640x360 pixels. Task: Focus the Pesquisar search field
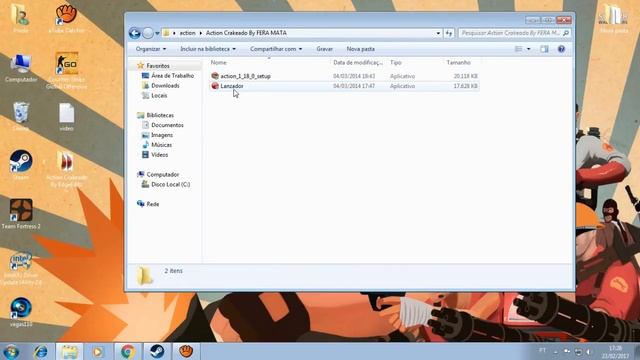[510, 33]
